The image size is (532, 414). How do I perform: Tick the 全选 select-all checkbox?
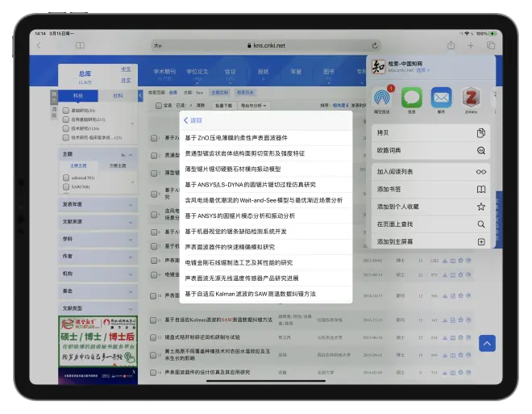click(159, 106)
